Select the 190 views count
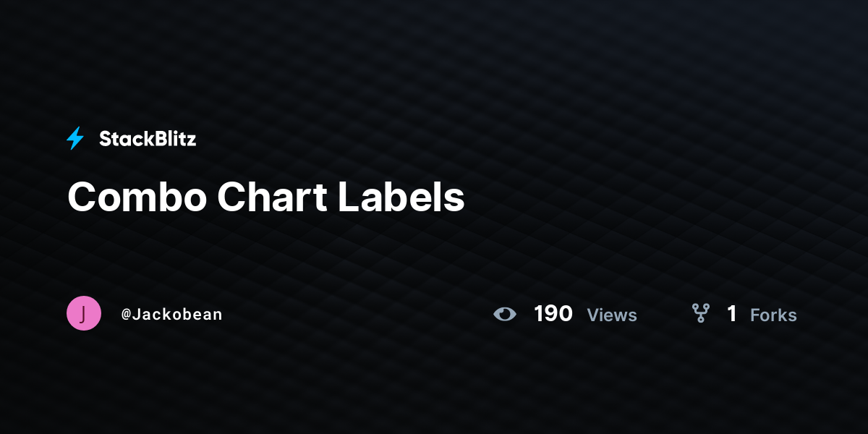Screen dimensions: 868x434 pyautogui.click(x=553, y=314)
